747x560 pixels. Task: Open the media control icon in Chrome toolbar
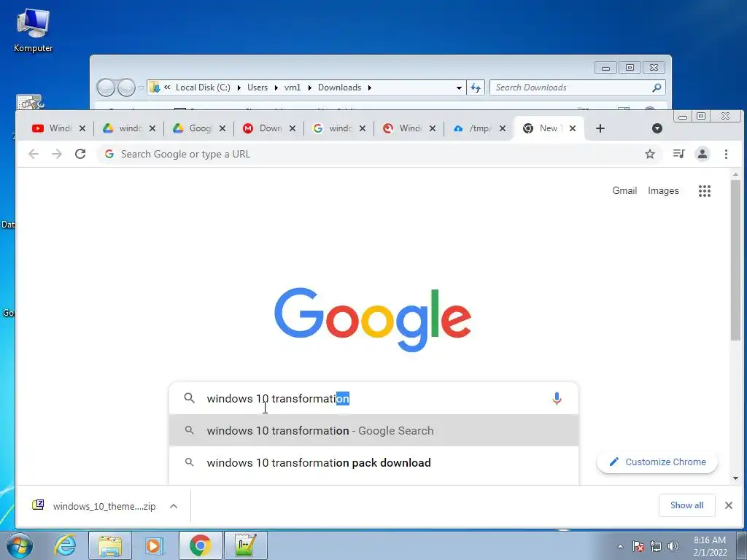click(x=679, y=154)
